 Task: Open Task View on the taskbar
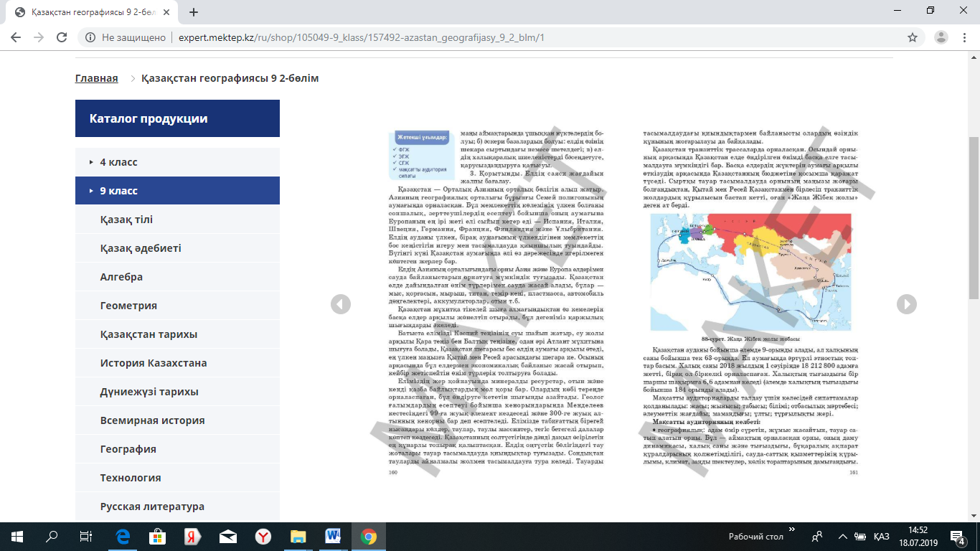tap(86, 537)
